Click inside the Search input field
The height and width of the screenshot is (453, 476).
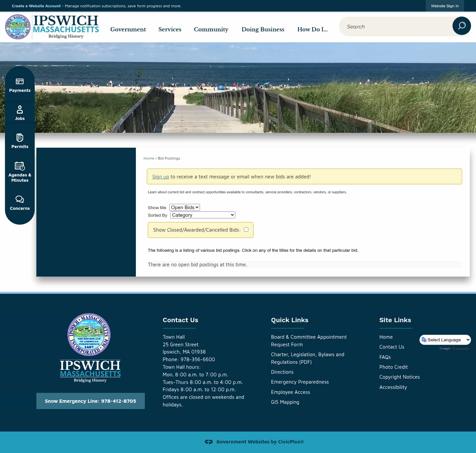pos(390,26)
